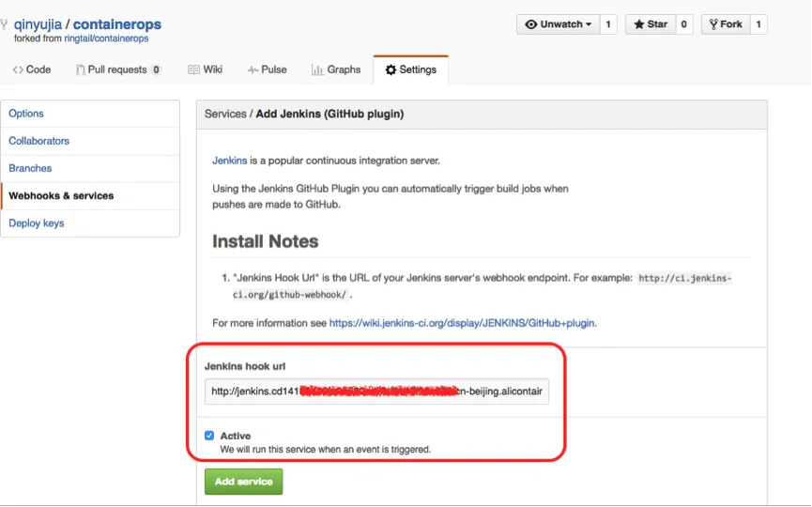
Task: Click the forks count next to Fork
Action: (x=758, y=24)
